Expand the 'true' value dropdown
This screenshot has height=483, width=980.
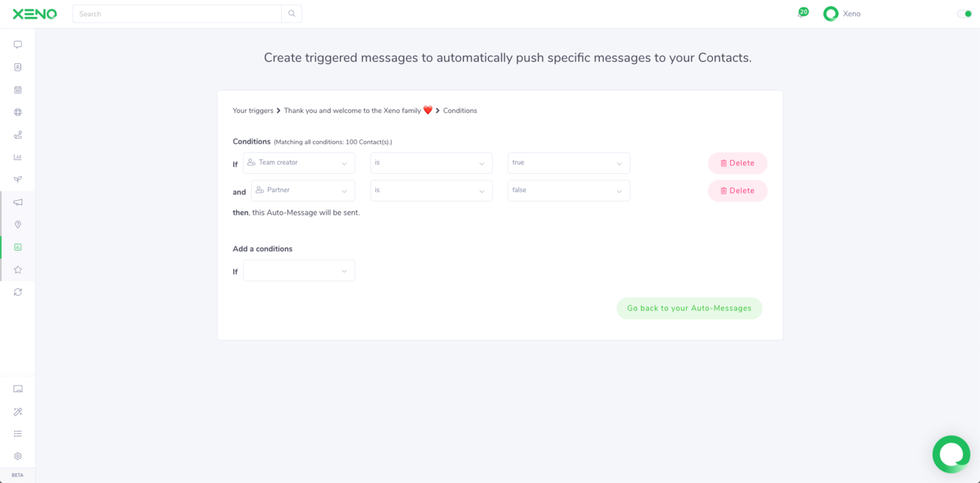pyautogui.click(x=568, y=163)
